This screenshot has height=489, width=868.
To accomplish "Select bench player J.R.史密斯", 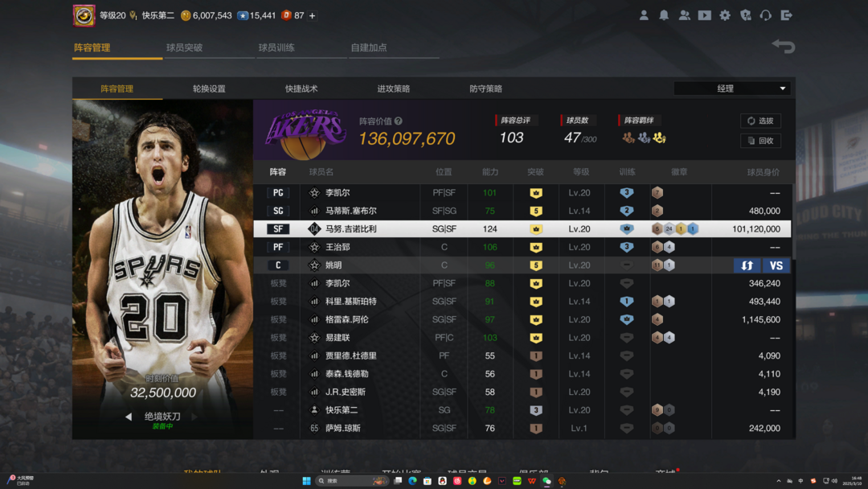I will (522, 392).
